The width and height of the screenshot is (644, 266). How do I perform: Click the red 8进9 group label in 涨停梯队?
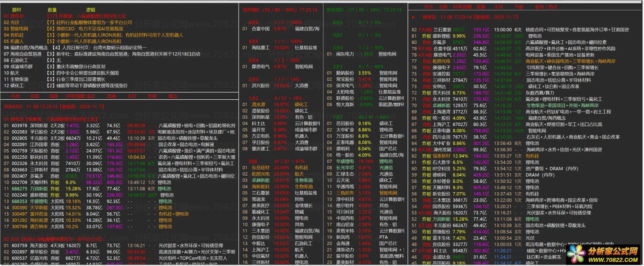click(x=253, y=23)
